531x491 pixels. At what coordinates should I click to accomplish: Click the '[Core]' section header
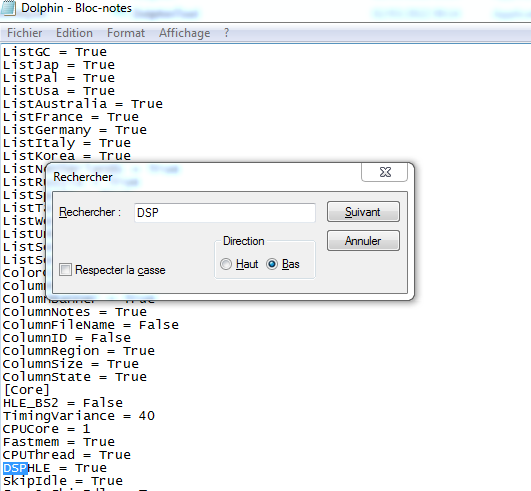[27, 390]
